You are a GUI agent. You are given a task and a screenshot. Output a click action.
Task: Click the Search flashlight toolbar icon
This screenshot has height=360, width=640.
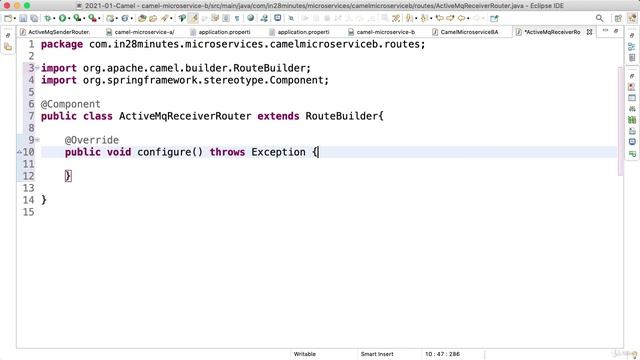pyautogui.click(x=164, y=18)
